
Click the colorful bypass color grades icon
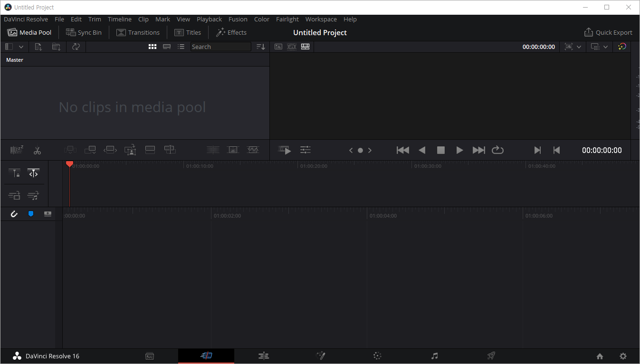tap(622, 47)
